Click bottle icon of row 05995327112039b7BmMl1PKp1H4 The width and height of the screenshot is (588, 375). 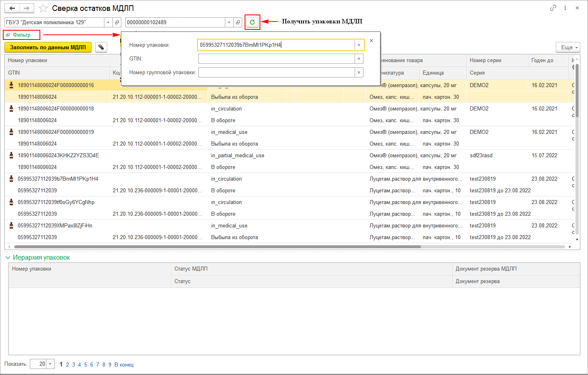(11, 179)
